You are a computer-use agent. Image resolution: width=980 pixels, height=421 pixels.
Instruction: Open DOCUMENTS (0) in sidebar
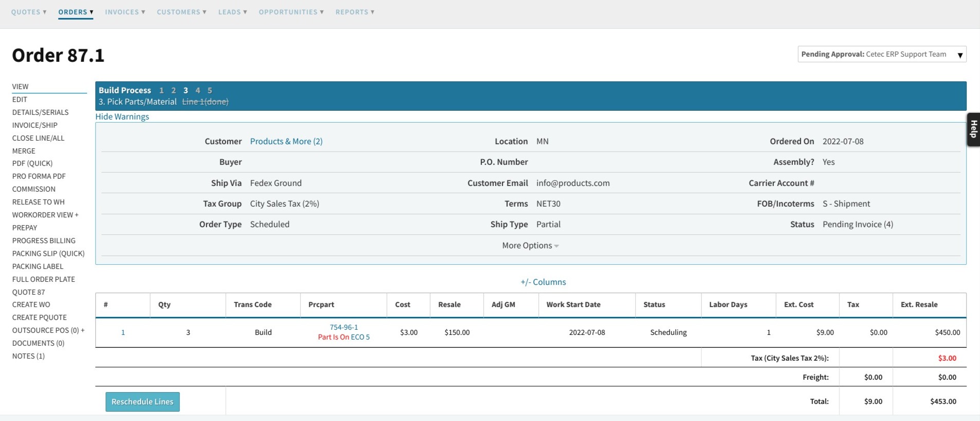coord(38,343)
